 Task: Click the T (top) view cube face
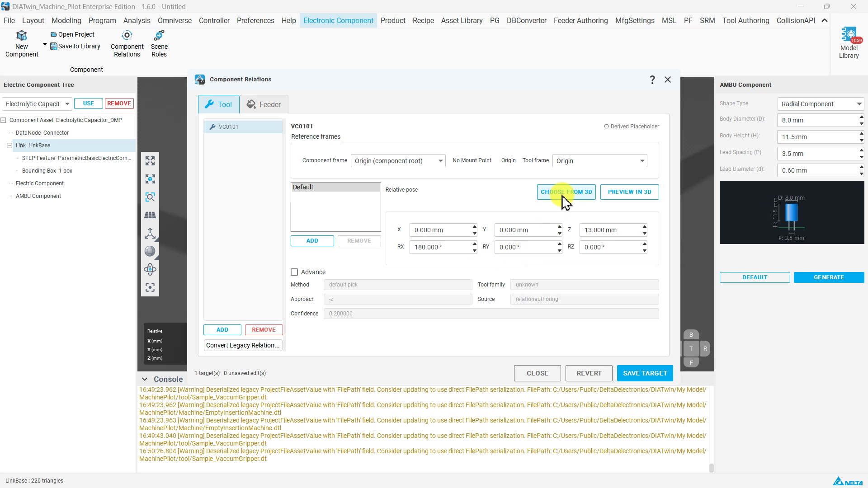coord(691,349)
